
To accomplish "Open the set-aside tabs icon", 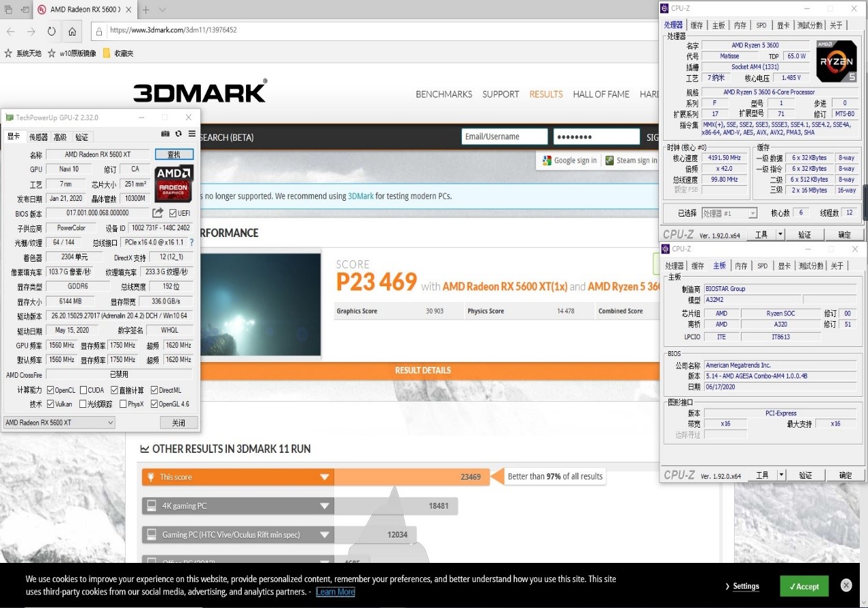I will [x=8, y=10].
